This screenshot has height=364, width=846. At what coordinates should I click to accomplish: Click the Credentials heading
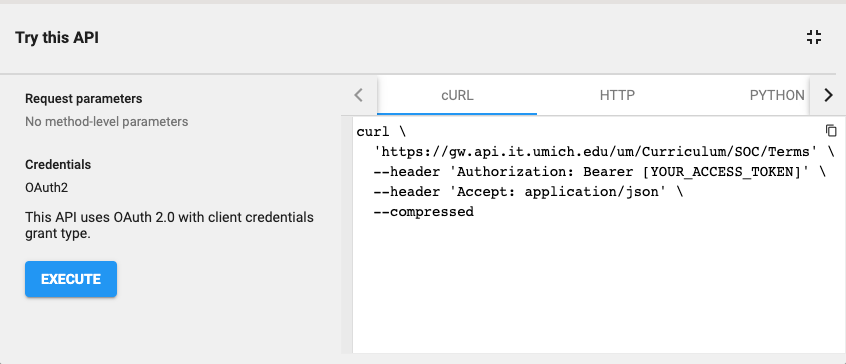(x=58, y=164)
